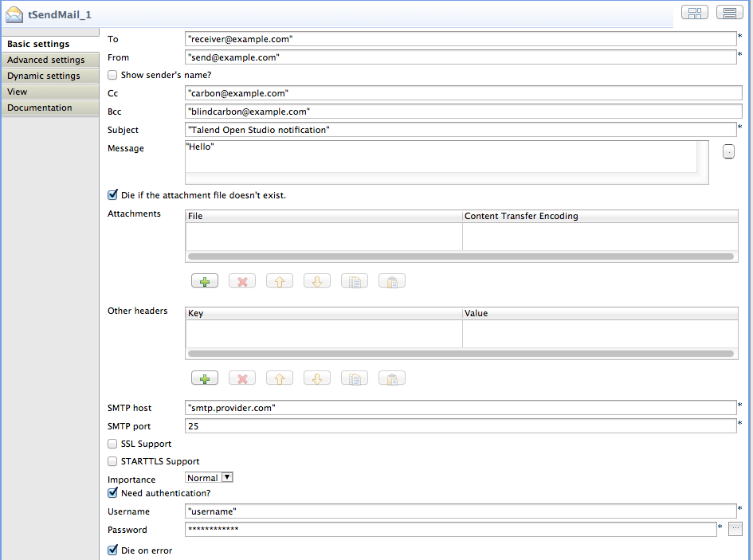The width and height of the screenshot is (753, 560).
Task: Click the copy icon under Other headers table
Action: (x=355, y=378)
